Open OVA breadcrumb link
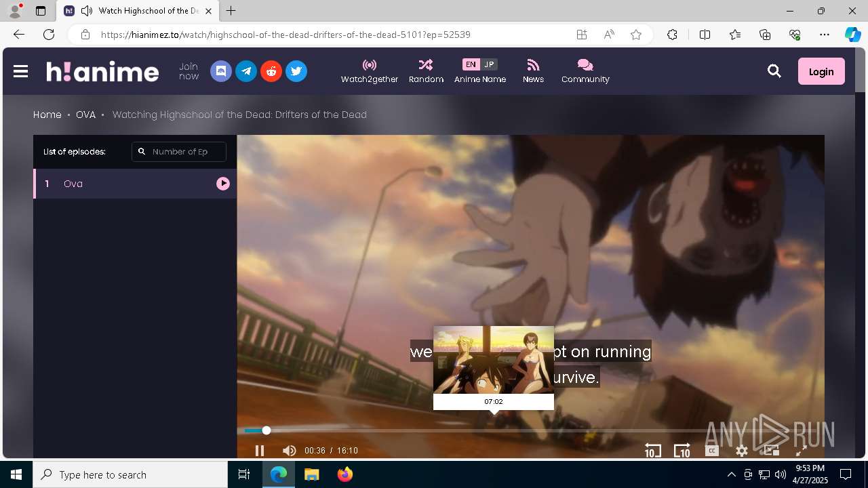The height and width of the screenshot is (488, 868). (85, 115)
